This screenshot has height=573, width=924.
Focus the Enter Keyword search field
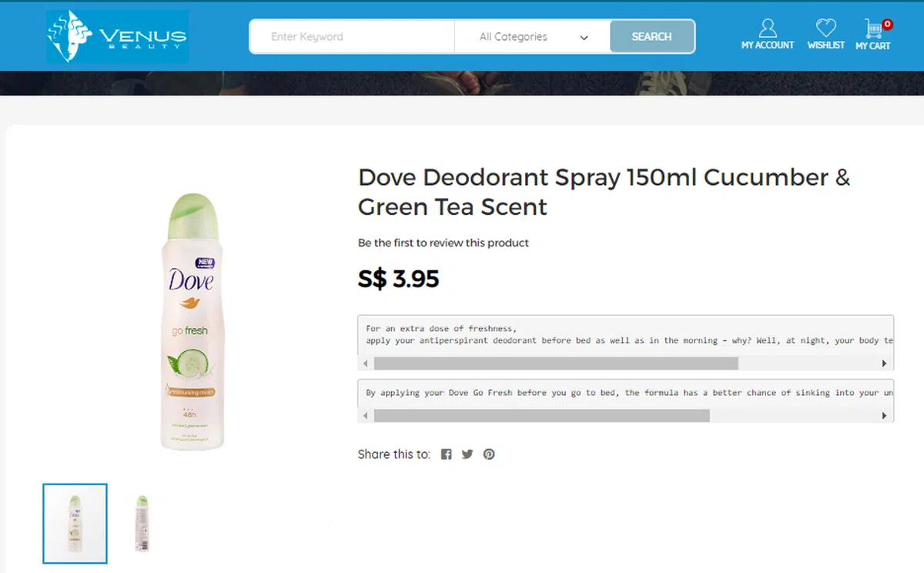click(x=353, y=37)
